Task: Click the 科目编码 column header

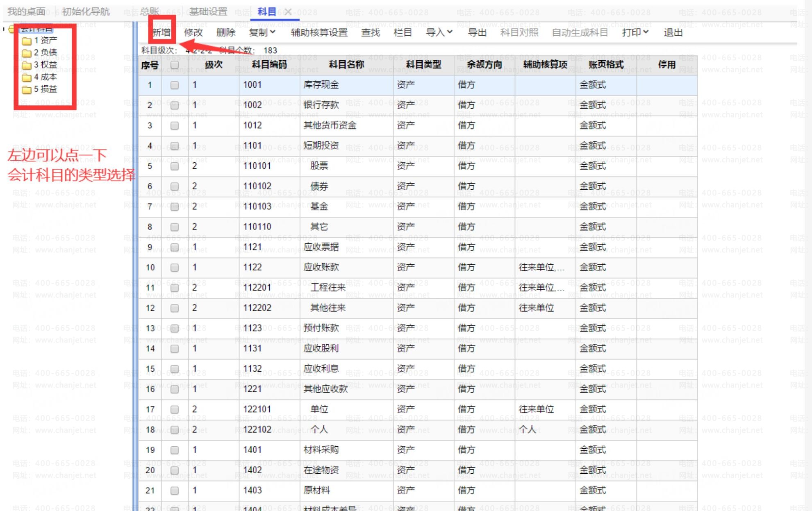Action: (x=269, y=65)
